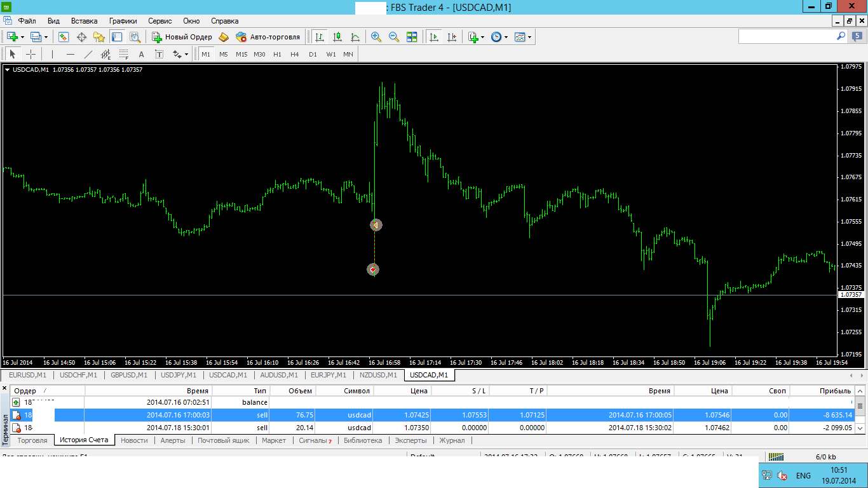Open the Файл menu
868x488 pixels.
pos(27,20)
